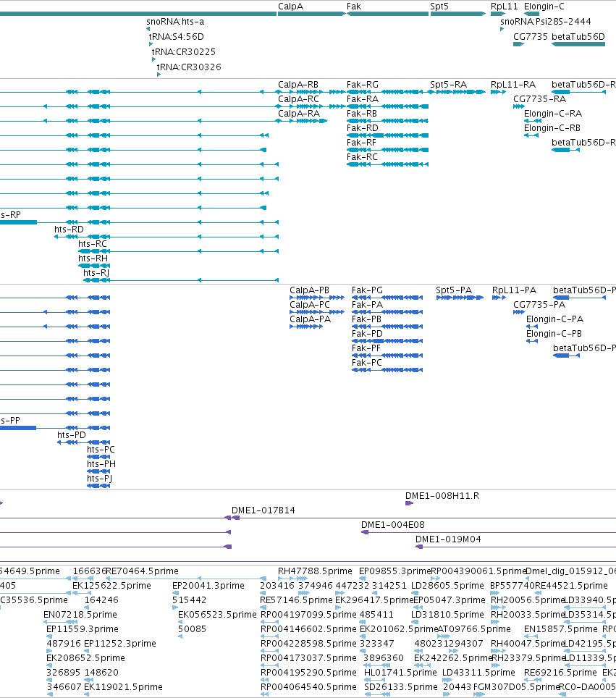Open the LD28605.5prime EST label

click(x=447, y=585)
